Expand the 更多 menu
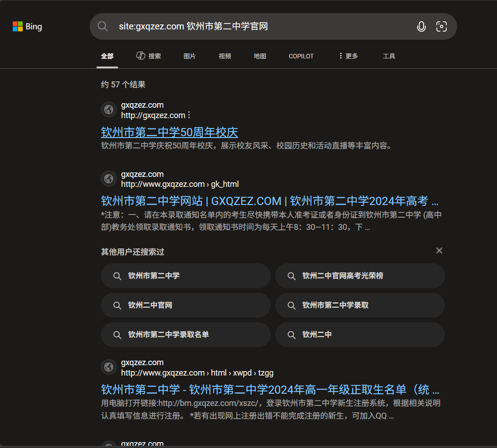The image size is (497, 448). tap(348, 56)
